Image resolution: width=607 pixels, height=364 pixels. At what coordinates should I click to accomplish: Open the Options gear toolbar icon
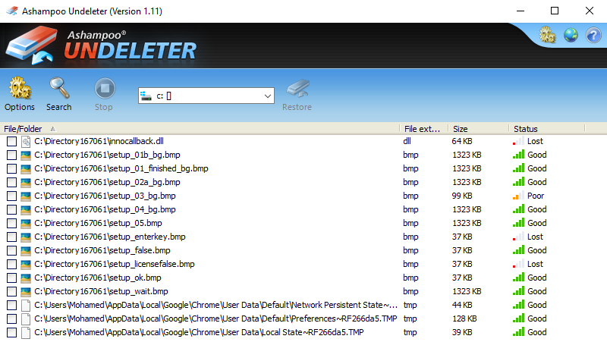pyautogui.click(x=20, y=88)
